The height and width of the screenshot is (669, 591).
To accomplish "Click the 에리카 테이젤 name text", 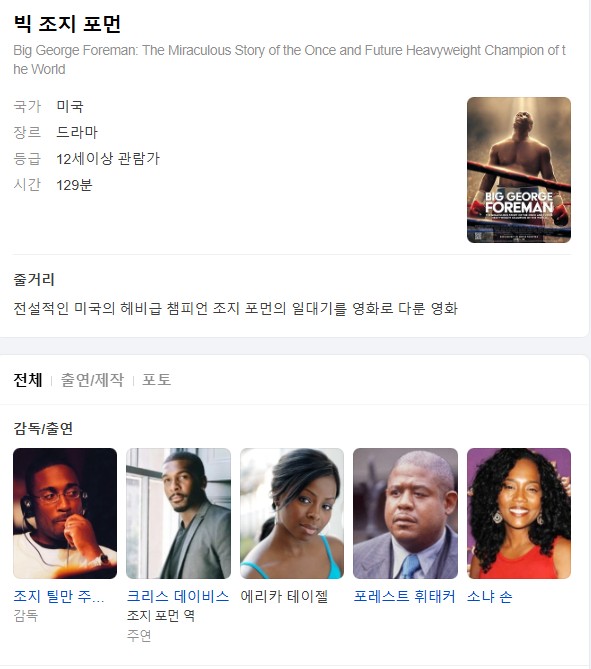I will (x=284, y=596).
